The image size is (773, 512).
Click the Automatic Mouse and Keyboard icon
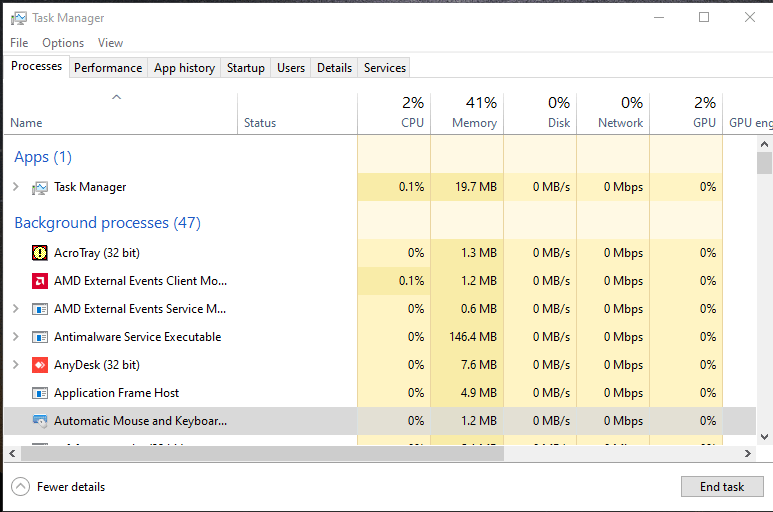(39, 421)
